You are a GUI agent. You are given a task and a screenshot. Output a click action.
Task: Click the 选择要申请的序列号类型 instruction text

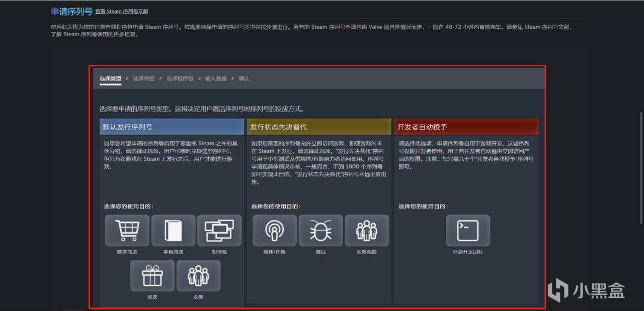click(x=202, y=109)
